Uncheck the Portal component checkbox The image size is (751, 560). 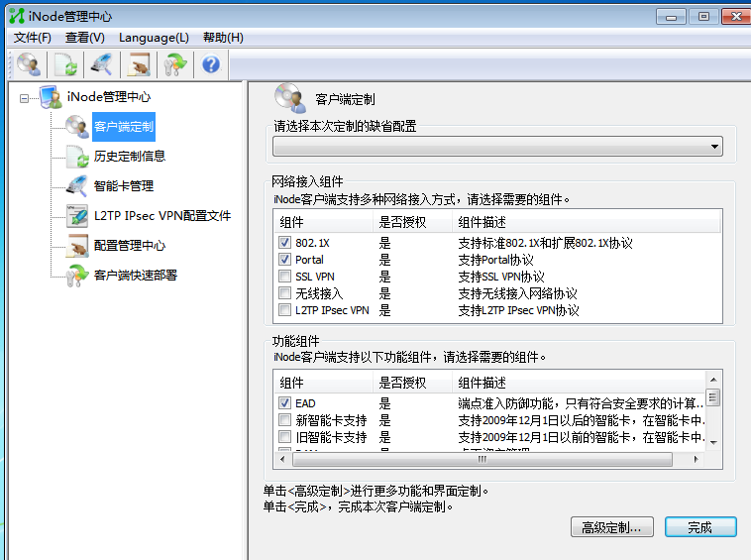[284, 259]
